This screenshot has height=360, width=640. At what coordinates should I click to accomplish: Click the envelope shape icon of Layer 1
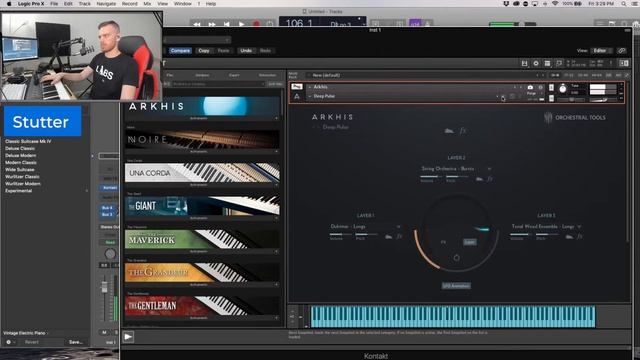point(389,236)
